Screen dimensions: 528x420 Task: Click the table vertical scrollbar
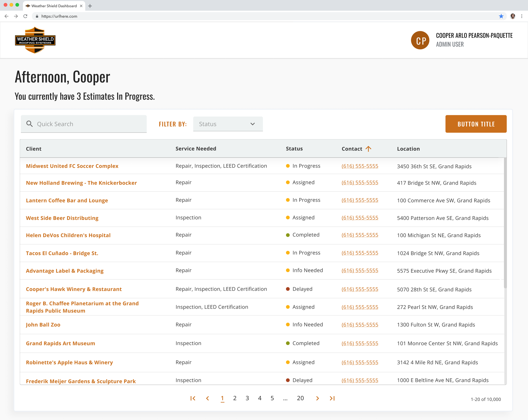point(505,223)
